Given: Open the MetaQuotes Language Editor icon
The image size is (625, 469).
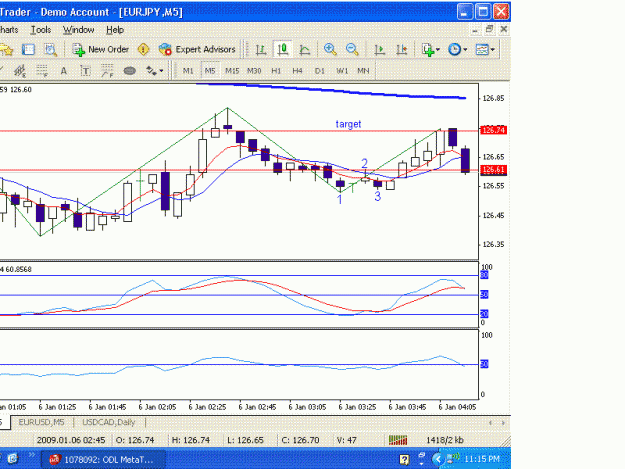Looking at the screenshot, I should 143,49.
